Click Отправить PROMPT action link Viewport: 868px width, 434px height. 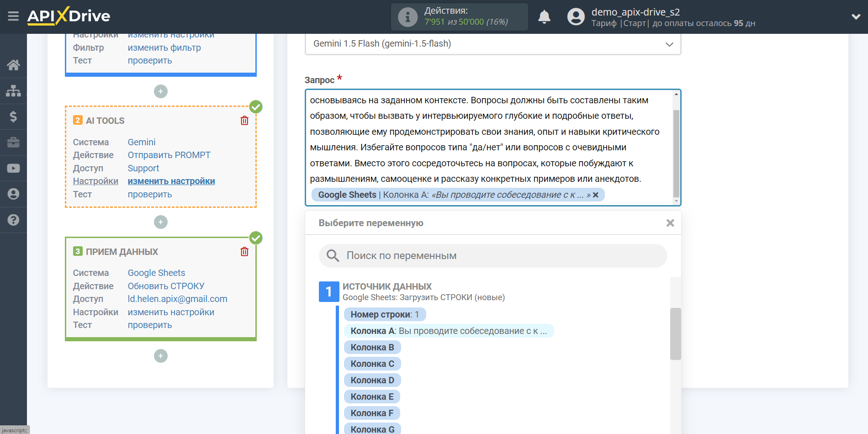169,155
